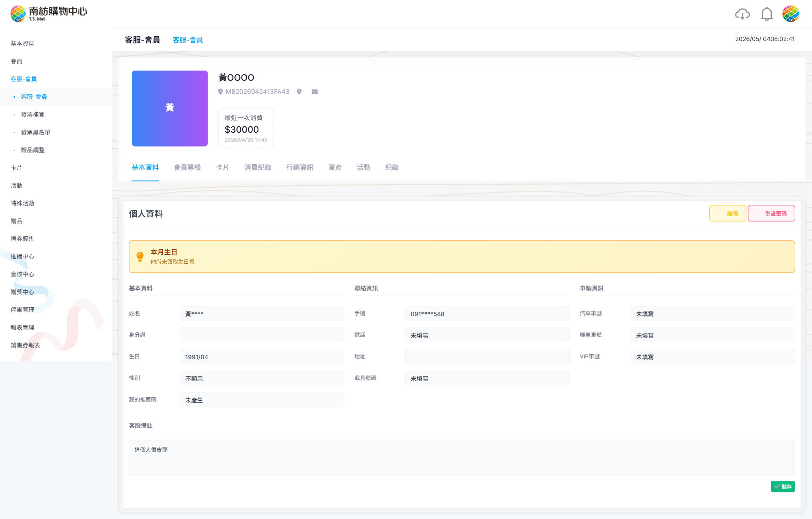Select 發票黑名單 in the sidebar
The height and width of the screenshot is (519, 812).
[x=36, y=132]
